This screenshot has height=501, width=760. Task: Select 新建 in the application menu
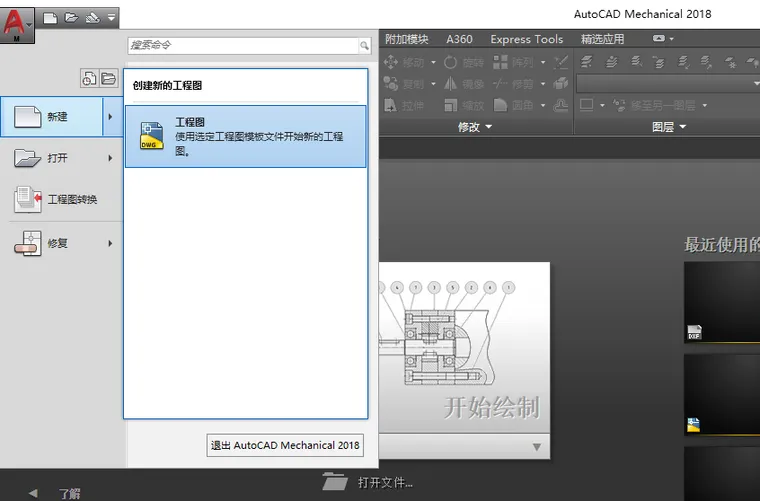[x=51, y=117]
